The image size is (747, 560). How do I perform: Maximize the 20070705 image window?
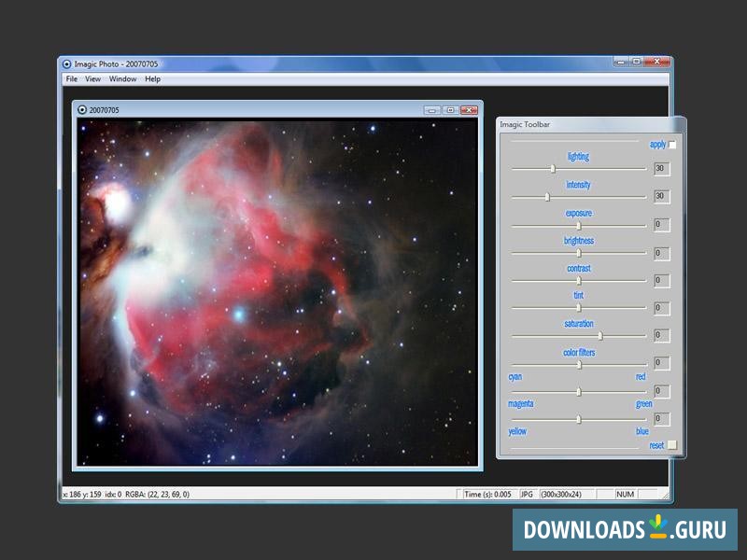pos(450,110)
